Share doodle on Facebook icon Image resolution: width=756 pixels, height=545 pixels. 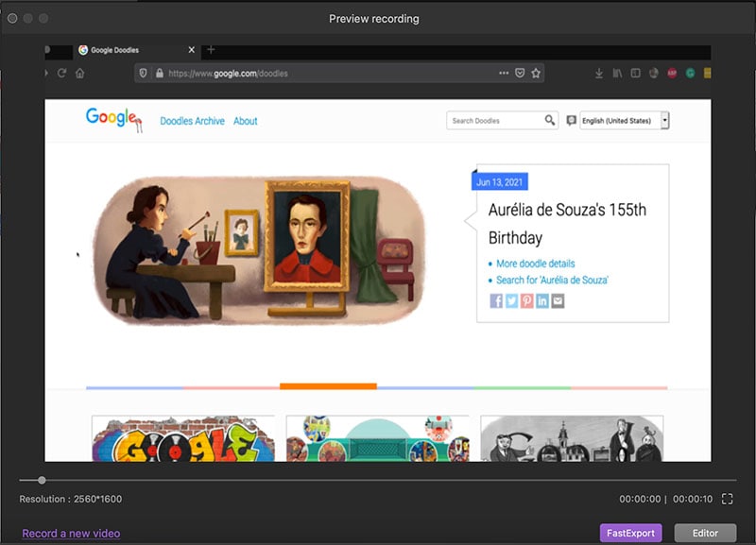(x=496, y=301)
